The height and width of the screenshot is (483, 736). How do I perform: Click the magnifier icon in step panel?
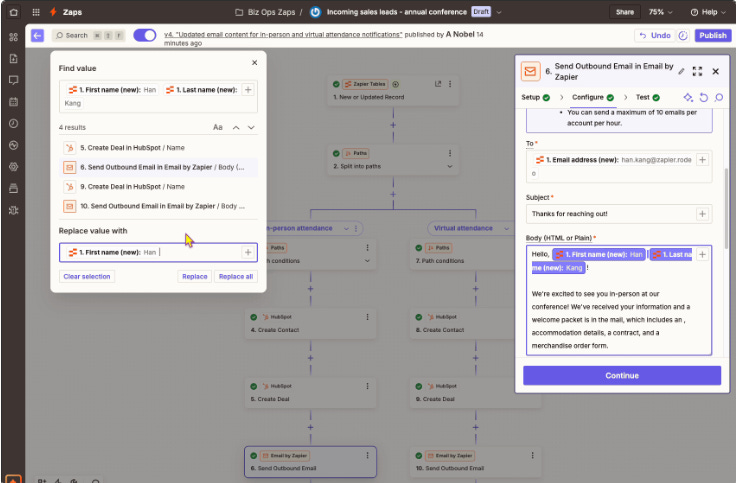(x=719, y=97)
